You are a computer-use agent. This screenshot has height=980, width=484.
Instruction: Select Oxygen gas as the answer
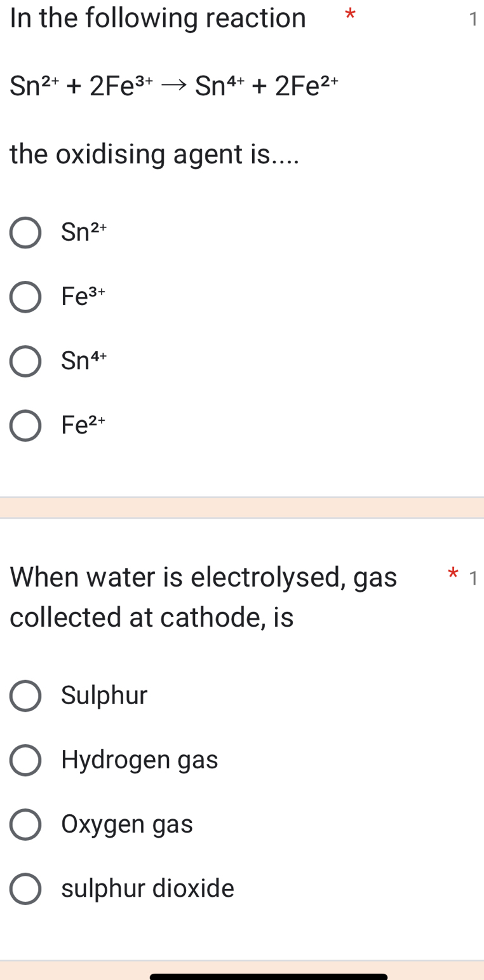[25, 825]
